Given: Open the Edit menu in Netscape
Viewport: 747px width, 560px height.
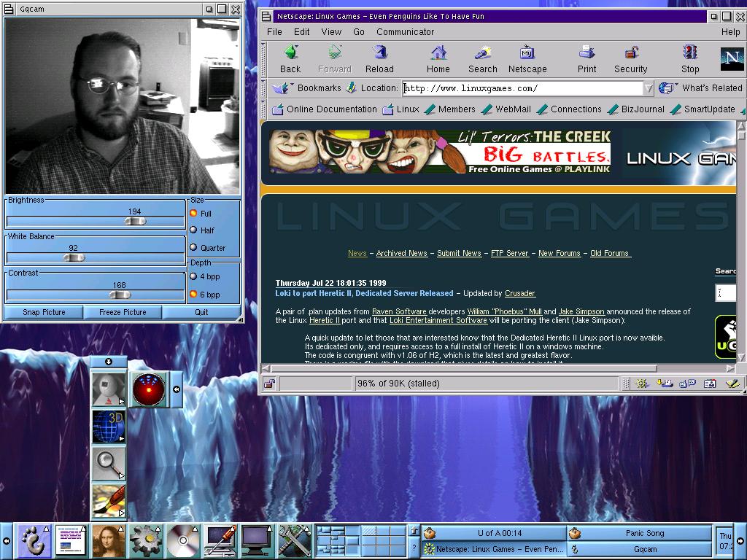Looking at the screenshot, I should pyautogui.click(x=301, y=32).
